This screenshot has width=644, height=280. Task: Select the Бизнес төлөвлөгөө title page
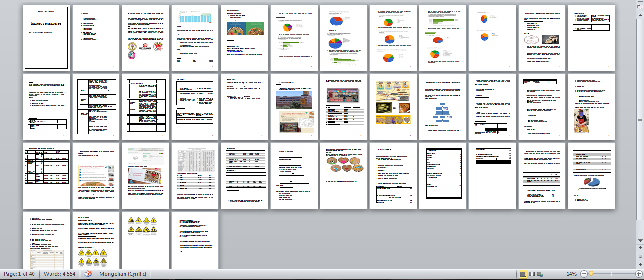click(x=46, y=37)
